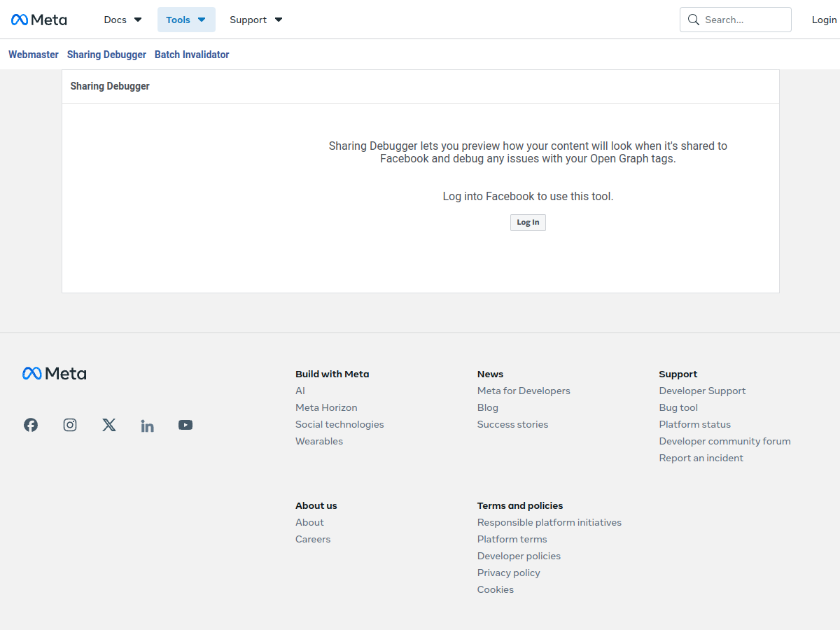Viewport: 840px width, 630px height.
Task: Click the Meta logo in the footer
Action: (x=55, y=374)
